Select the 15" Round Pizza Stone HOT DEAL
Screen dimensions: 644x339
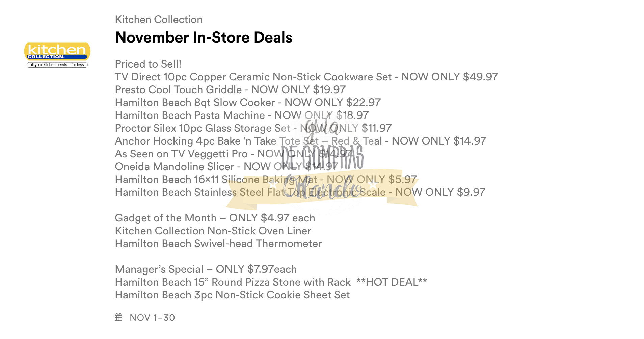(x=271, y=282)
